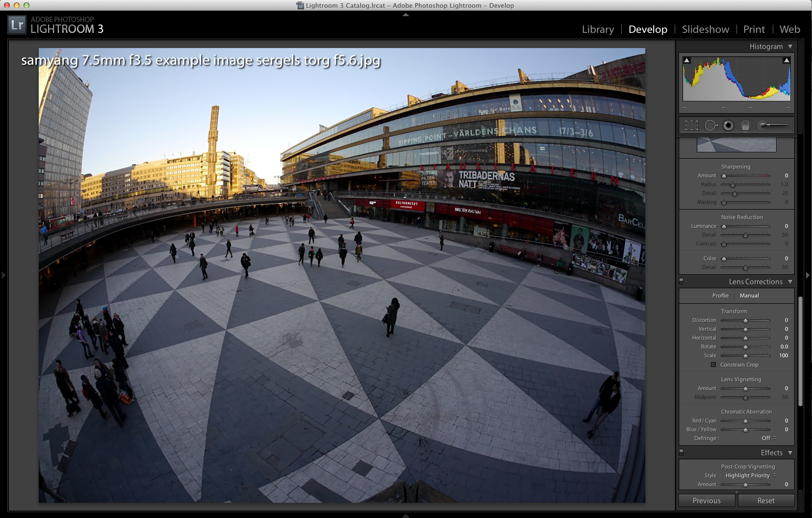
Task: Select the Spot Removal tool
Action: (x=711, y=125)
